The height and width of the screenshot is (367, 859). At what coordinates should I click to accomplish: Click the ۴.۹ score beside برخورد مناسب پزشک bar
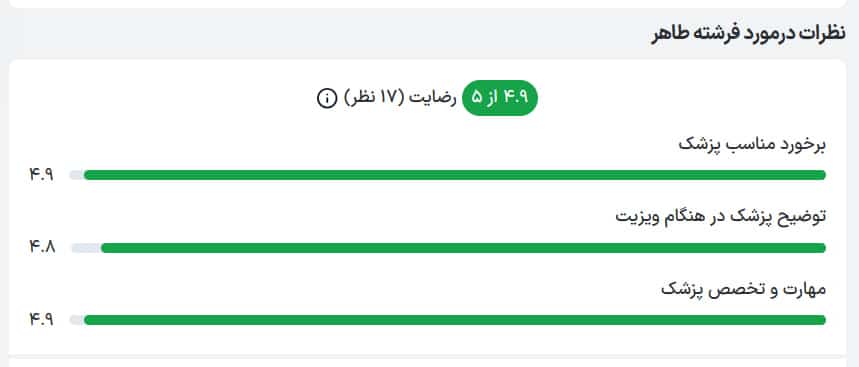(x=42, y=175)
